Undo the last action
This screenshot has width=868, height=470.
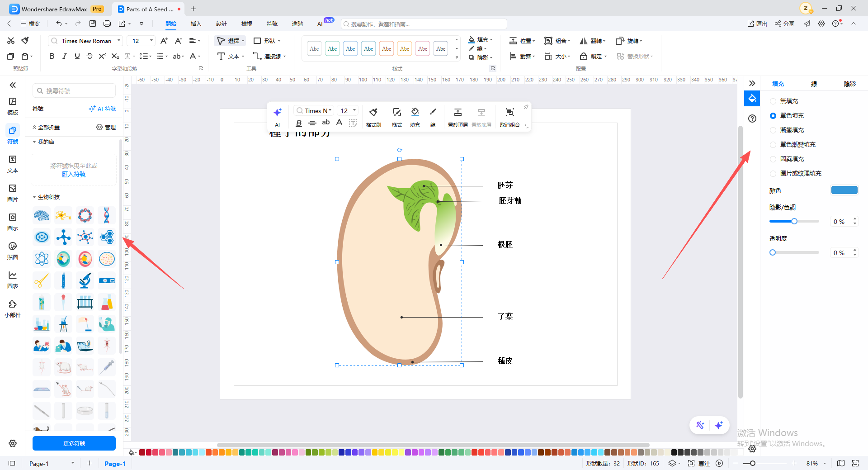tap(59, 24)
